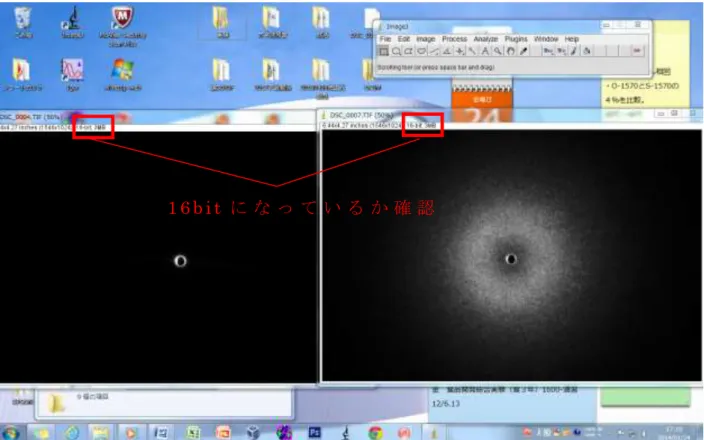Viewport: 704px width, 440px height.
Task: Click the DSC_0007.TIF window title bar
Action: 511,115
